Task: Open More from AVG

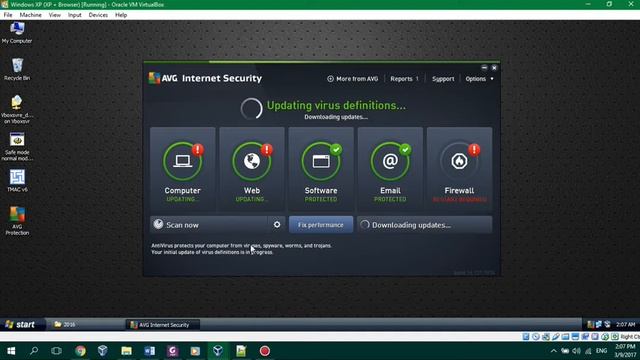Action: coord(353,79)
